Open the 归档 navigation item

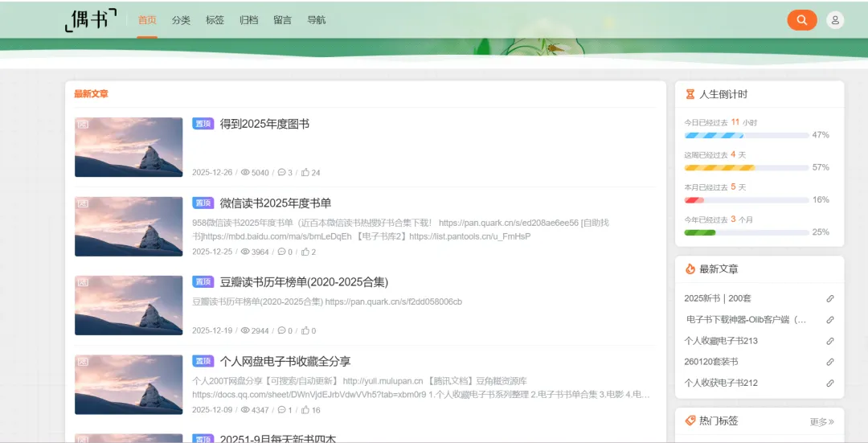pos(248,20)
